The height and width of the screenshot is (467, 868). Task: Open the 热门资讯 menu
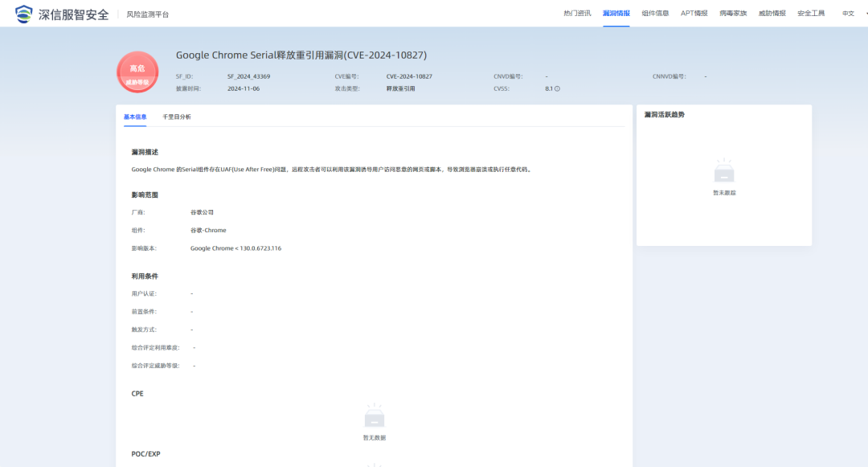coord(577,14)
